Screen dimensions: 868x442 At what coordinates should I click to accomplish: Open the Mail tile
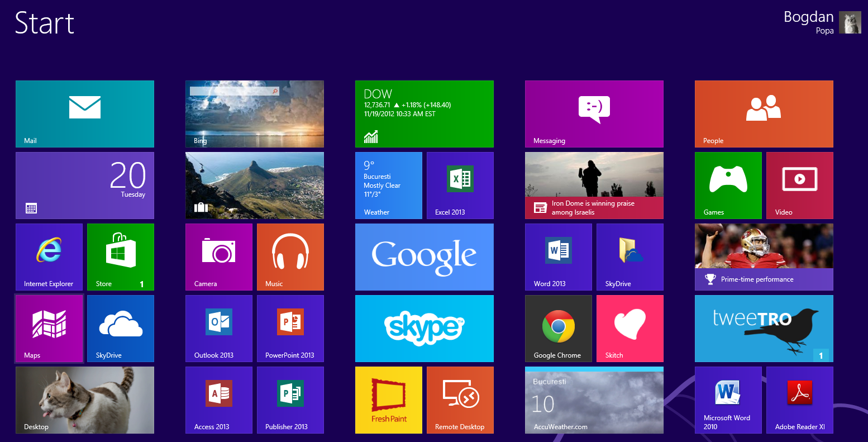click(x=85, y=114)
